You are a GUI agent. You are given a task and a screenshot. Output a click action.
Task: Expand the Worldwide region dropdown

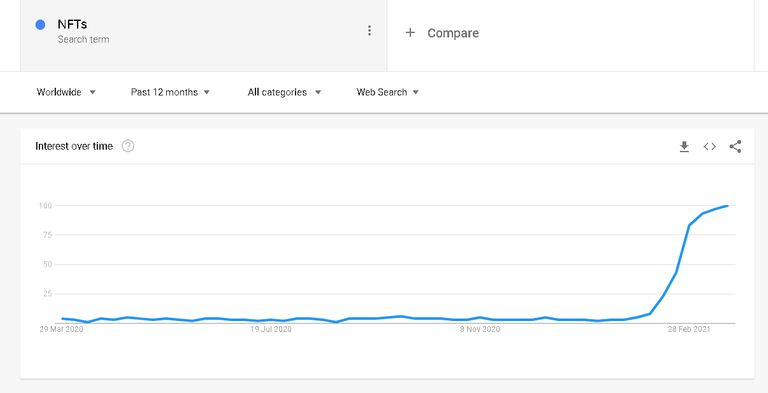tap(66, 92)
